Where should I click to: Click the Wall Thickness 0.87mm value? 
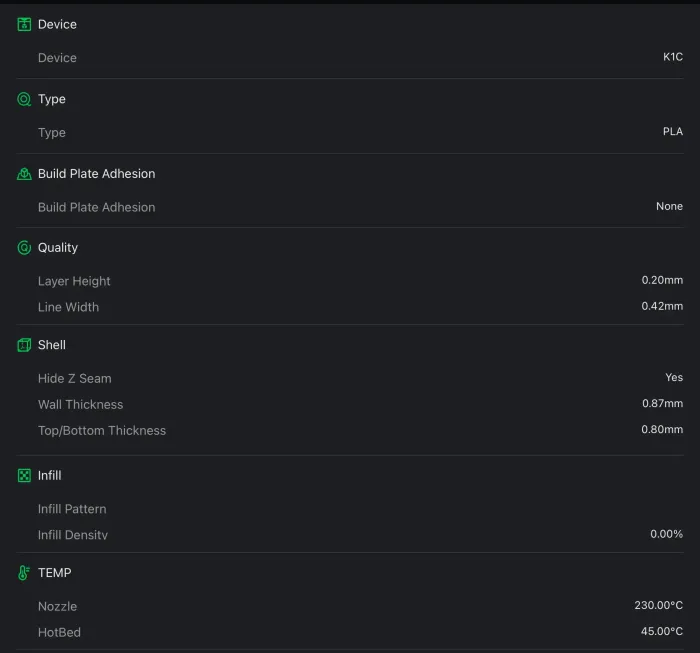(662, 404)
